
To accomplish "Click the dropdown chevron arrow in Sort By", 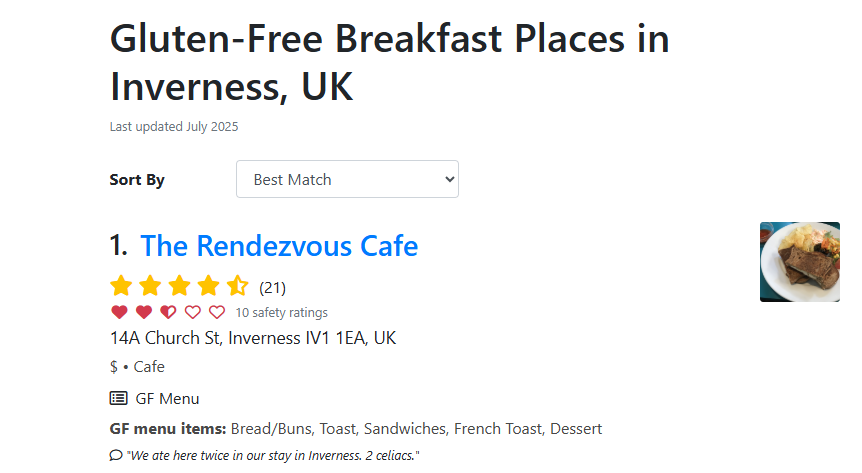I will pos(450,179).
